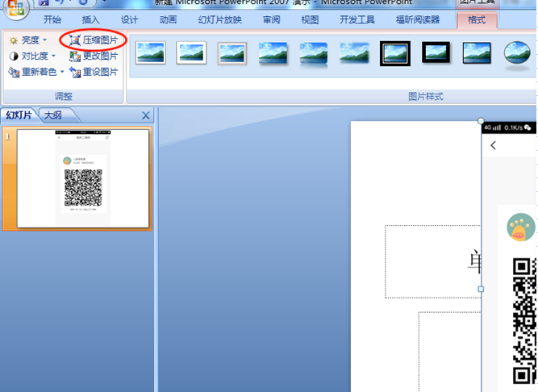Screen dimensions: 538x392
Task: Click the sun brightness icon
Action: (x=14, y=41)
